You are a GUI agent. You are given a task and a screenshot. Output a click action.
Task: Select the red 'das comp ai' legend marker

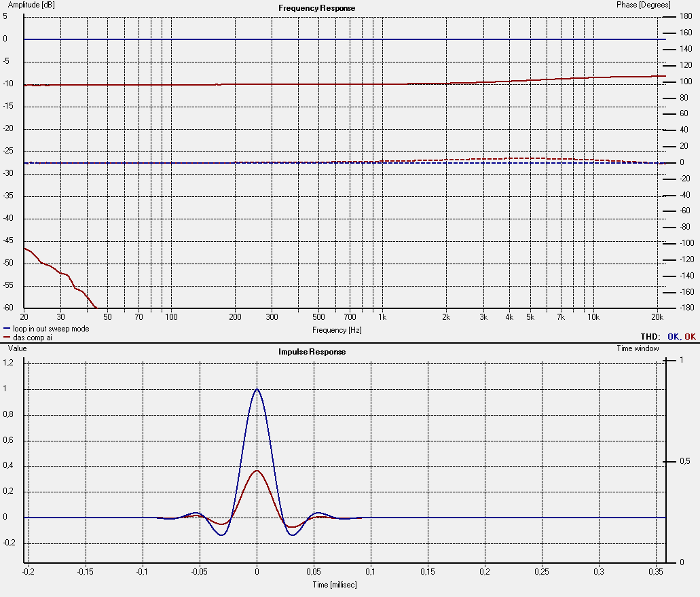point(7,336)
